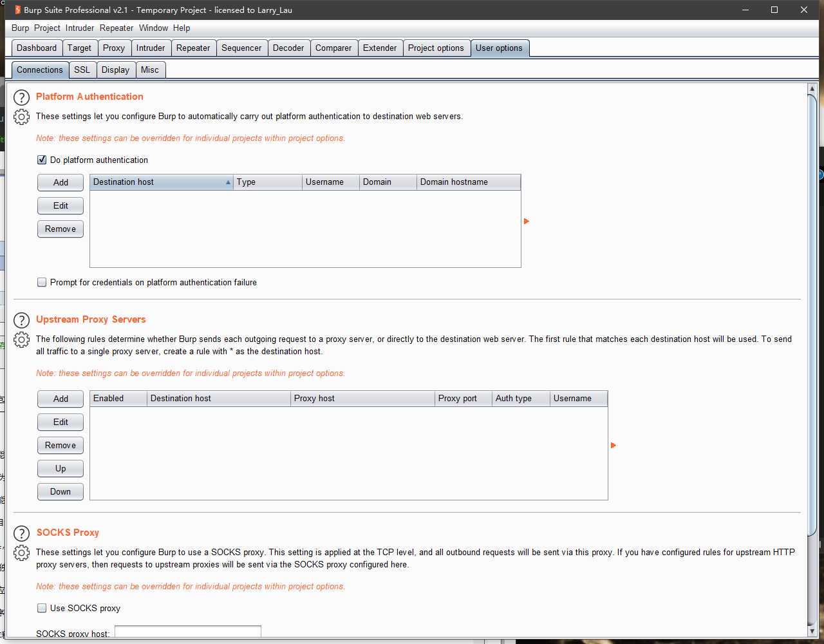824x644 pixels.
Task: Click the Burp Suite logo in the title bar
Action: pyautogui.click(x=17, y=10)
